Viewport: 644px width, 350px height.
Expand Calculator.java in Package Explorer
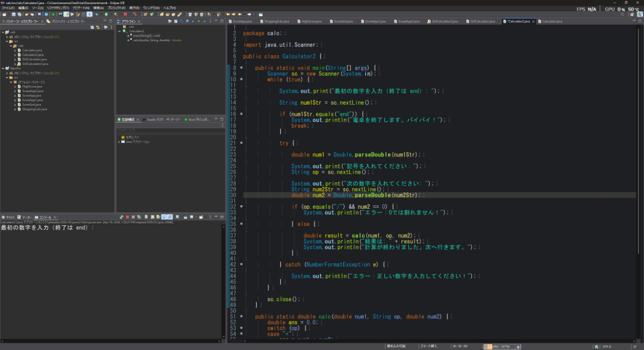[x=15, y=50]
